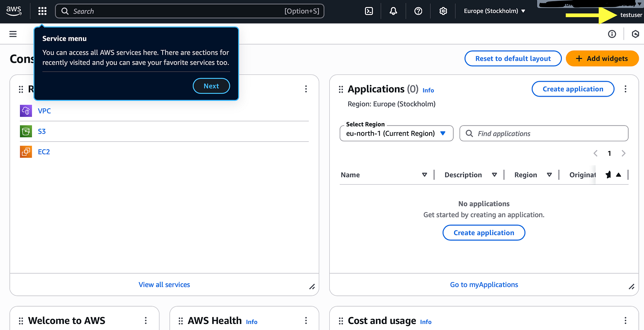Click Next in the Service menu tooltip

coord(211,86)
